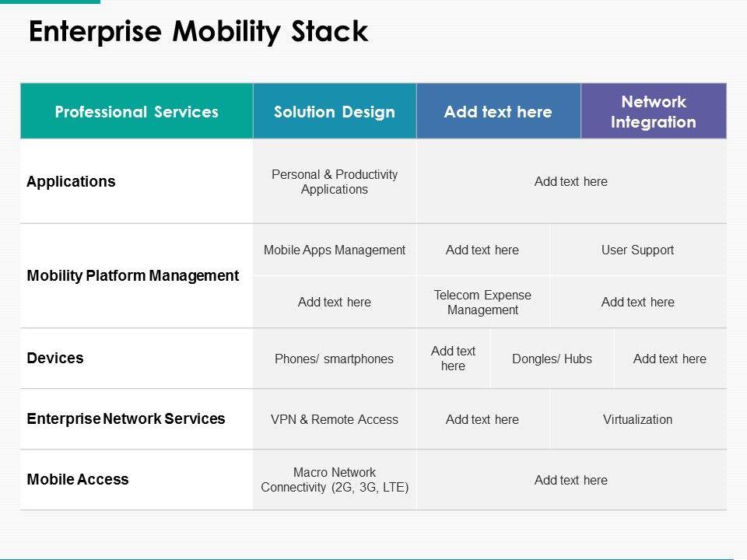The height and width of the screenshot is (560, 747).
Task: Click the Mobile Apps Management cell
Action: pyautogui.click(x=335, y=250)
